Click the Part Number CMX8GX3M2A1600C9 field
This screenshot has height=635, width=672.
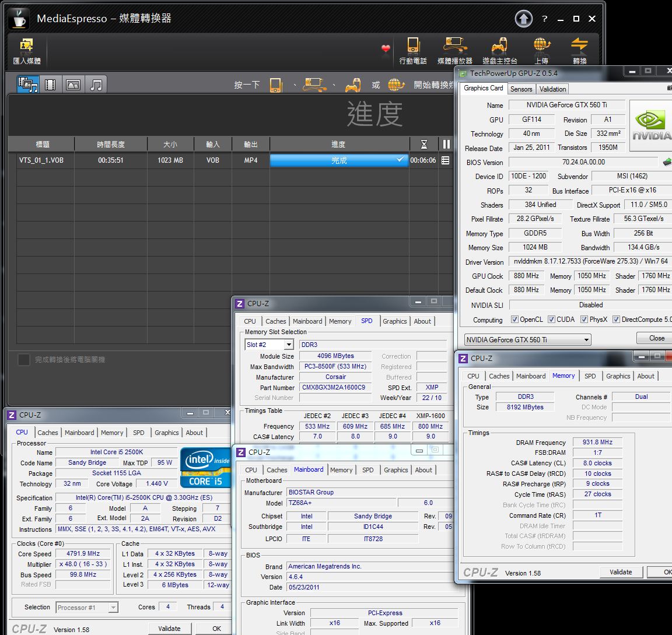tap(335, 387)
